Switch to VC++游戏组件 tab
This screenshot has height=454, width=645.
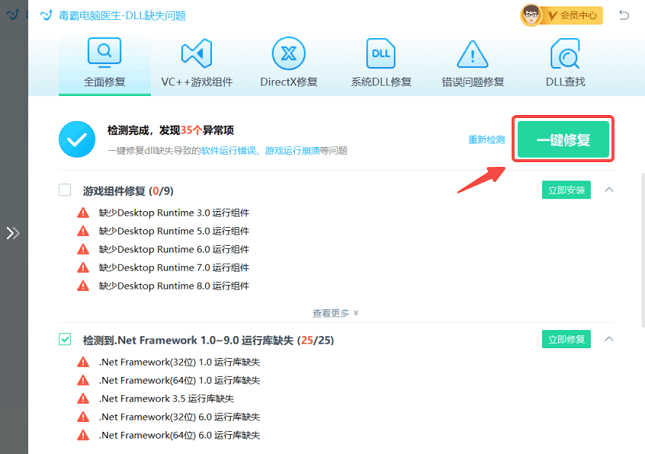197,64
